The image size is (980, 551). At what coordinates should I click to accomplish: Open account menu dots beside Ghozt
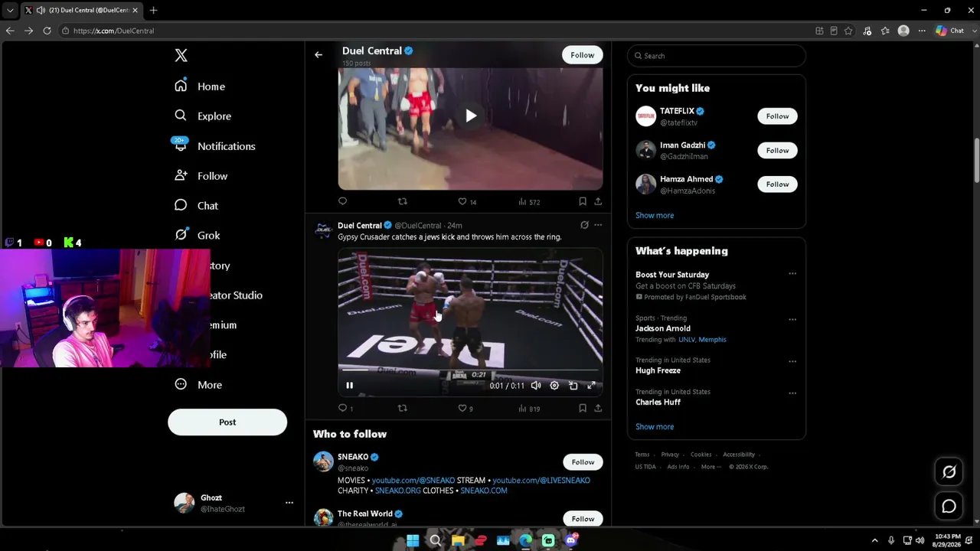[x=289, y=503]
